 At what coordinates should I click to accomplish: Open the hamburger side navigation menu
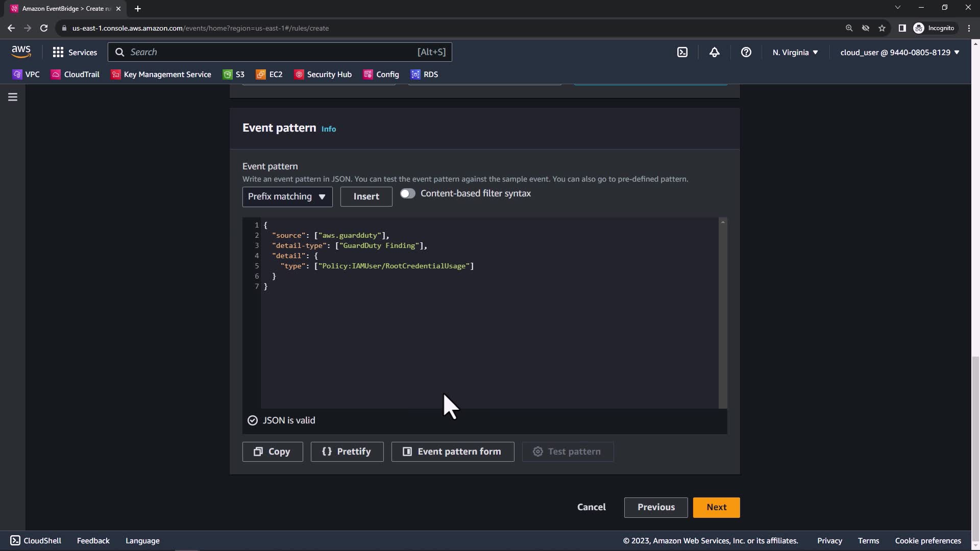tap(13, 97)
